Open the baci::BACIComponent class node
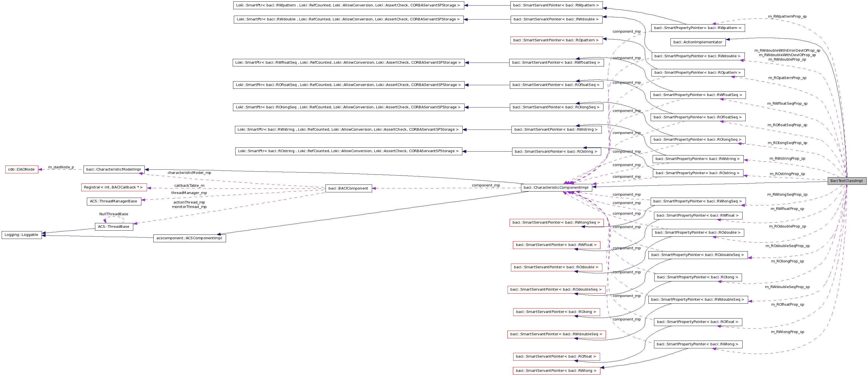Image resolution: width=868 pixels, height=376 pixels. [x=349, y=188]
